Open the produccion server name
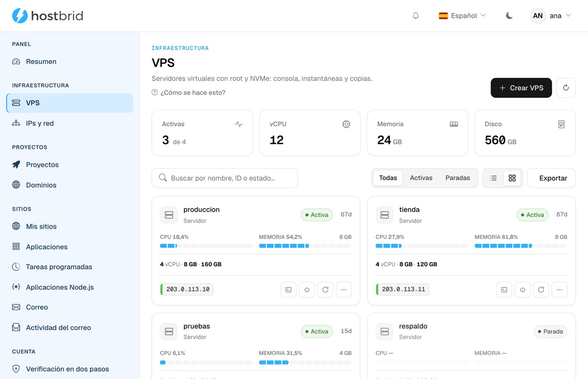This screenshot has width=588, height=379. (201, 210)
